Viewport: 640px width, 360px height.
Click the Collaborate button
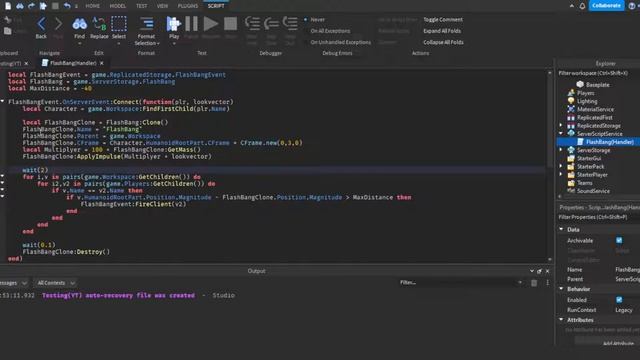pos(606,6)
